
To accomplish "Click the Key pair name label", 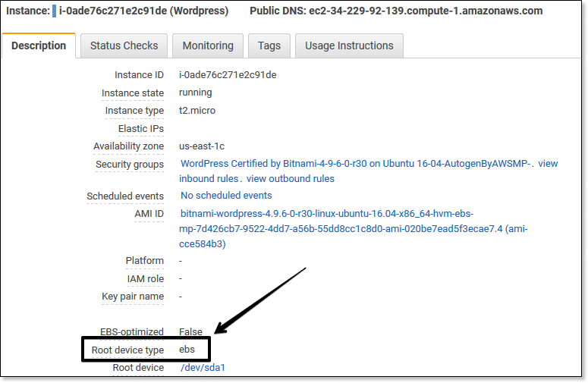I will pos(133,297).
